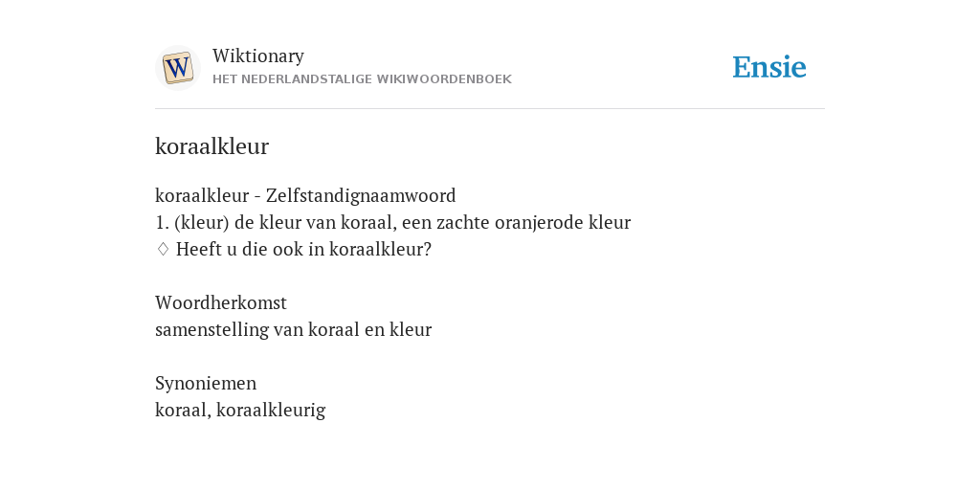Click the Wiktionary W tile logo icon
Screen dimensions: 980x490
click(x=177, y=68)
